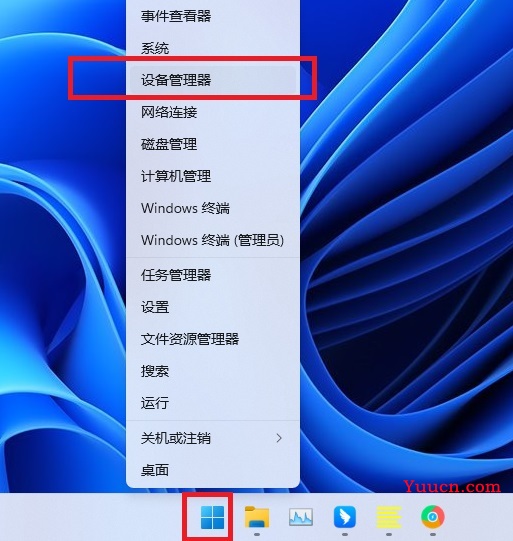Choose the 系统 menu entry

point(213,48)
